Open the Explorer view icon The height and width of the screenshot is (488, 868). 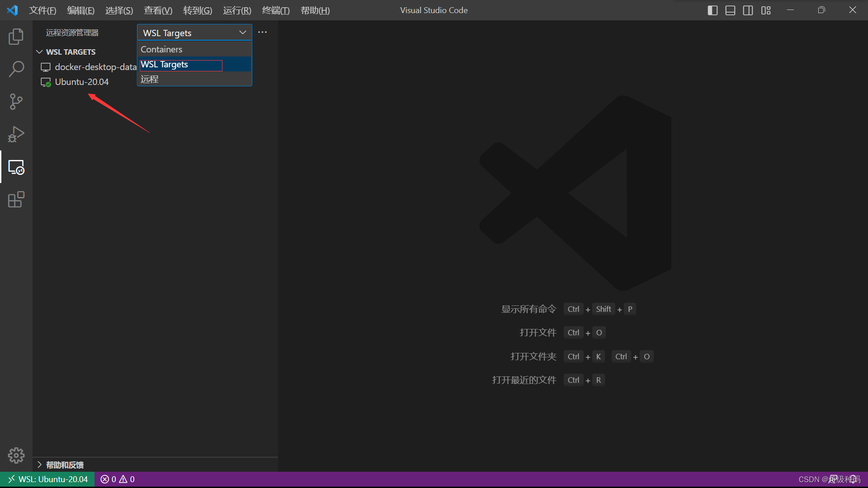click(x=16, y=37)
